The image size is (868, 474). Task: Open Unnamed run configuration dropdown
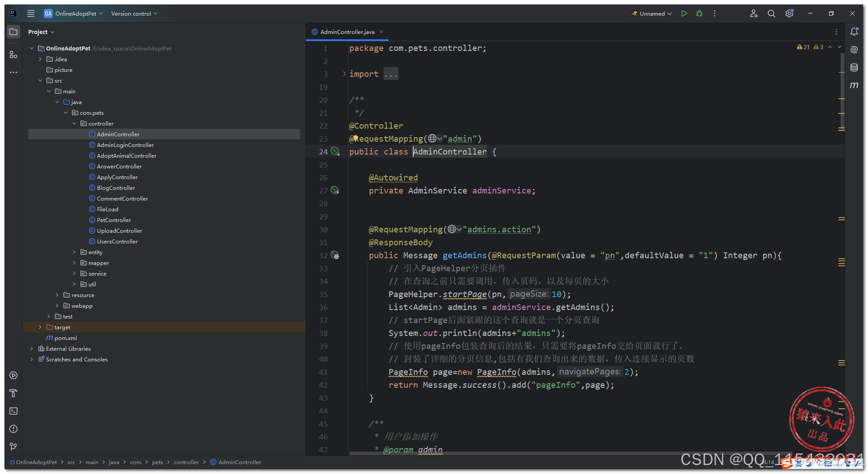652,13
